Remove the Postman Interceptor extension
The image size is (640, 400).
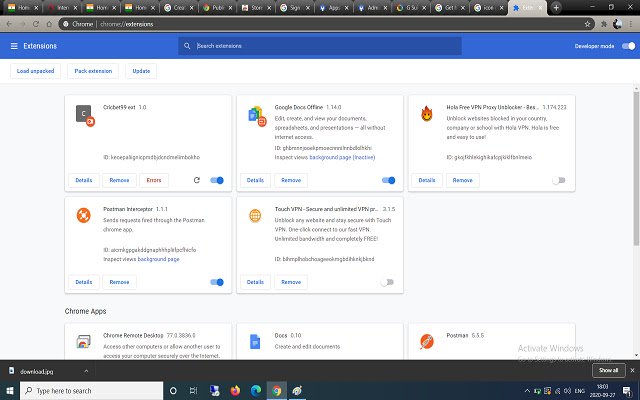[x=119, y=282]
